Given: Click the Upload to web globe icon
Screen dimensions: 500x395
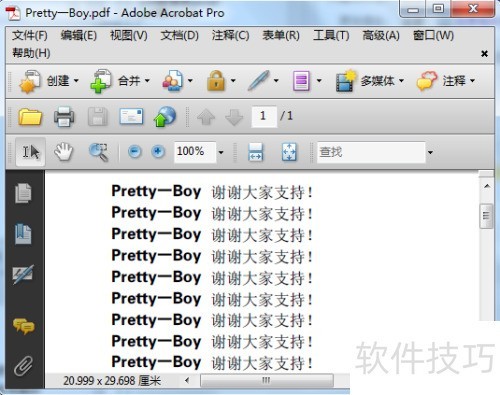Looking at the screenshot, I should tap(165, 117).
